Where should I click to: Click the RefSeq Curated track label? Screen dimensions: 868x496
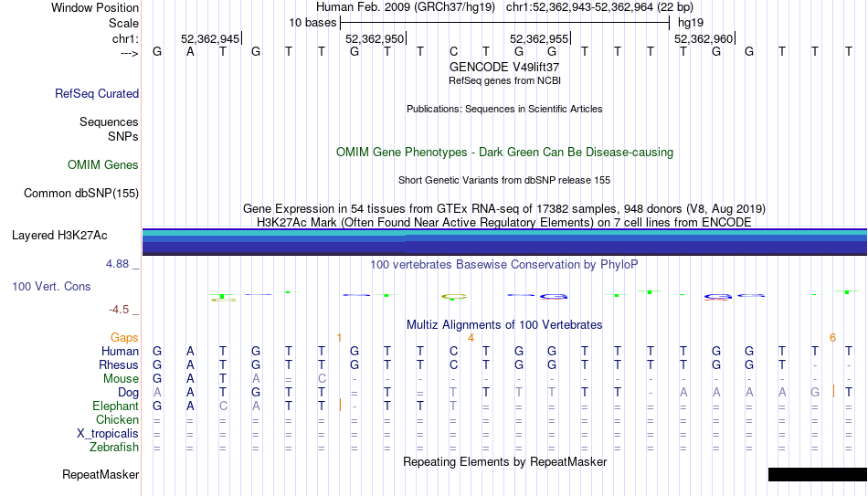(96, 93)
